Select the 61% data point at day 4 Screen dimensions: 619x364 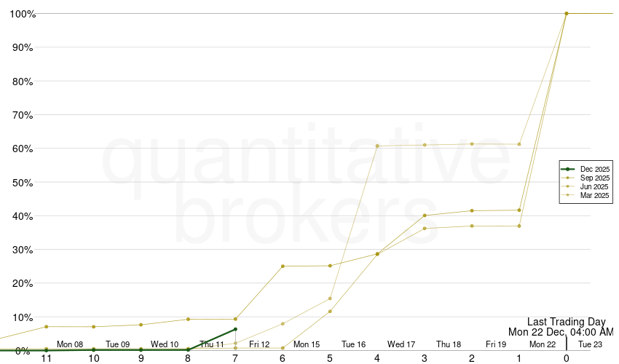pos(377,146)
